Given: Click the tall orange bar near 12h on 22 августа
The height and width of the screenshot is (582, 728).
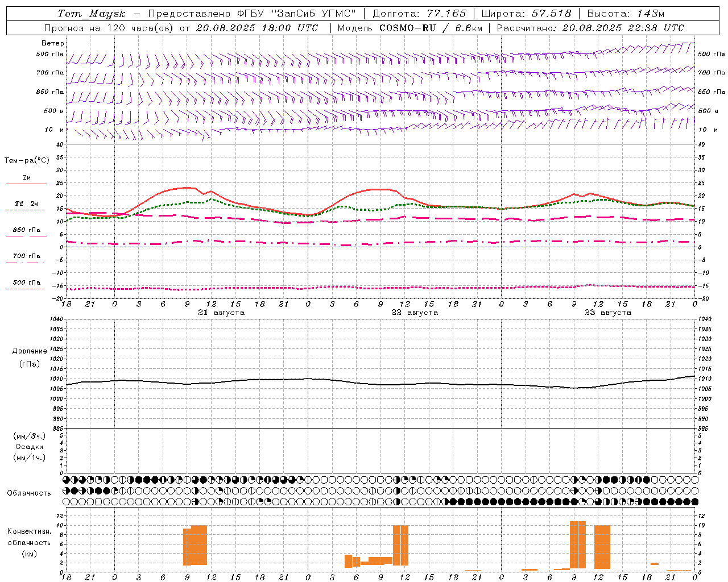Looking at the screenshot, I should coord(401,545).
